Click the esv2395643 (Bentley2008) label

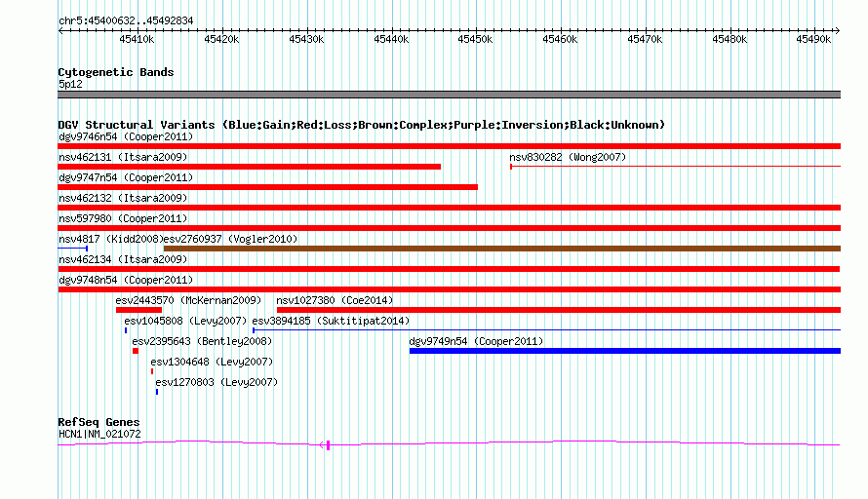coord(202,341)
